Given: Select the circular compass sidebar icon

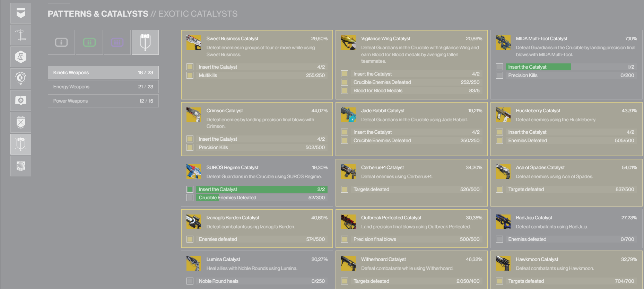Looking at the screenshot, I should point(21,79).
